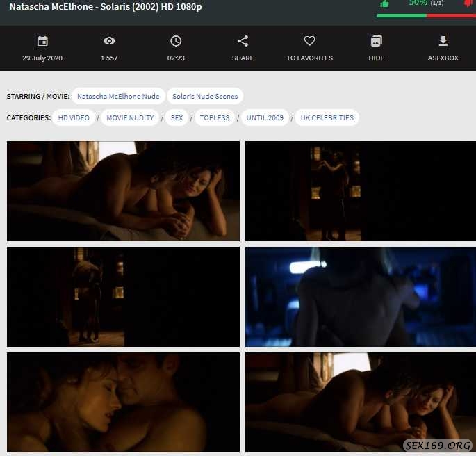Open the Natascha McElhone starring tag
Image resolution: width=476 pixels, height=456 pixels.
[118, 97]
